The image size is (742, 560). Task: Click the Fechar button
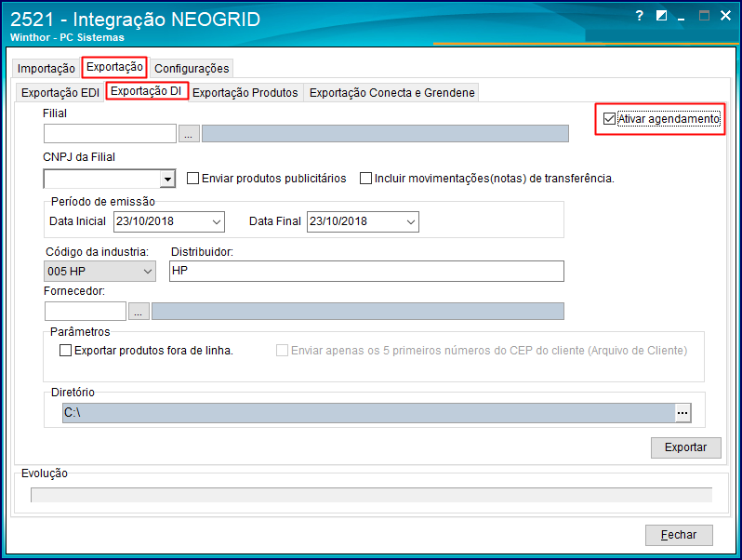click(x=679, y=535)
